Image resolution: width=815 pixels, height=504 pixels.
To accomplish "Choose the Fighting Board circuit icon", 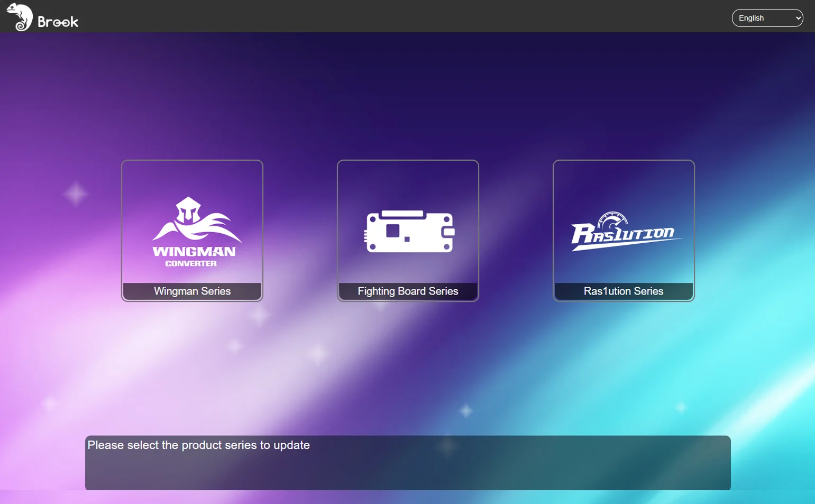I will tap(409, 231).
